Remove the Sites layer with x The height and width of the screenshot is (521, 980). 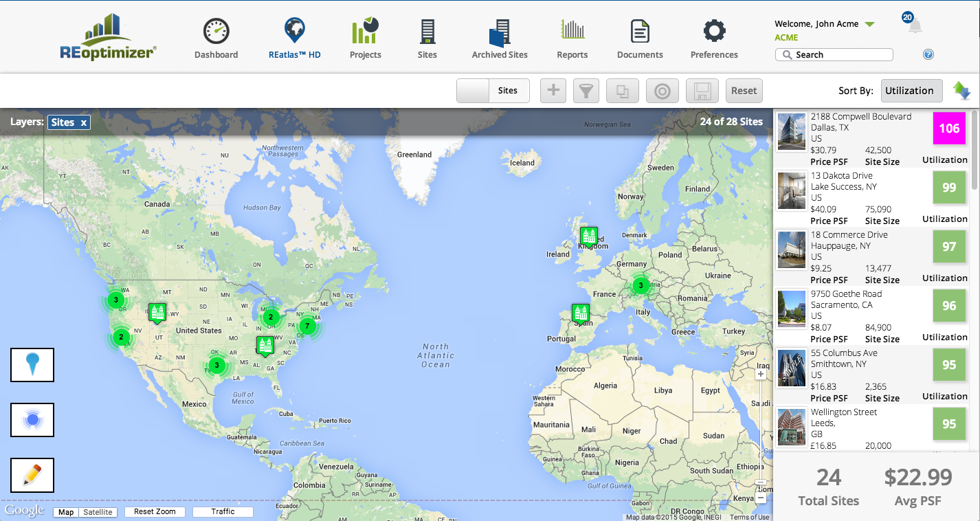pyautogui.click(x=83, y=122)
